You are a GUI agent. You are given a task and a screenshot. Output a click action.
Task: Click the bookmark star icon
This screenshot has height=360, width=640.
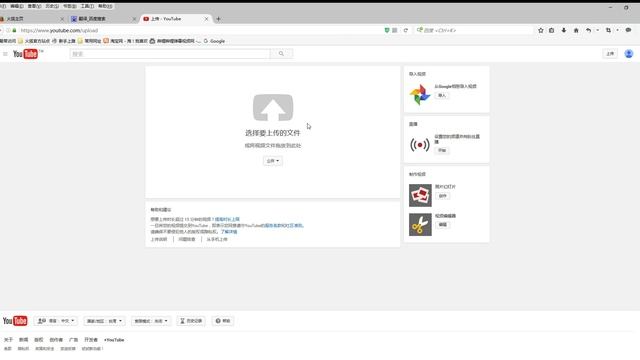click(x=541, y=30)
